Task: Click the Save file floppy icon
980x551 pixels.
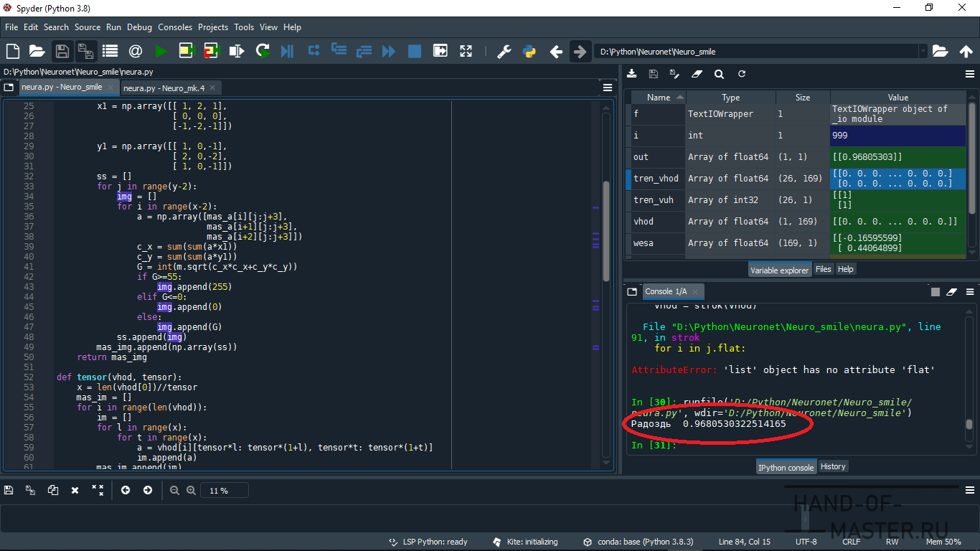Action: coord(62,51)
